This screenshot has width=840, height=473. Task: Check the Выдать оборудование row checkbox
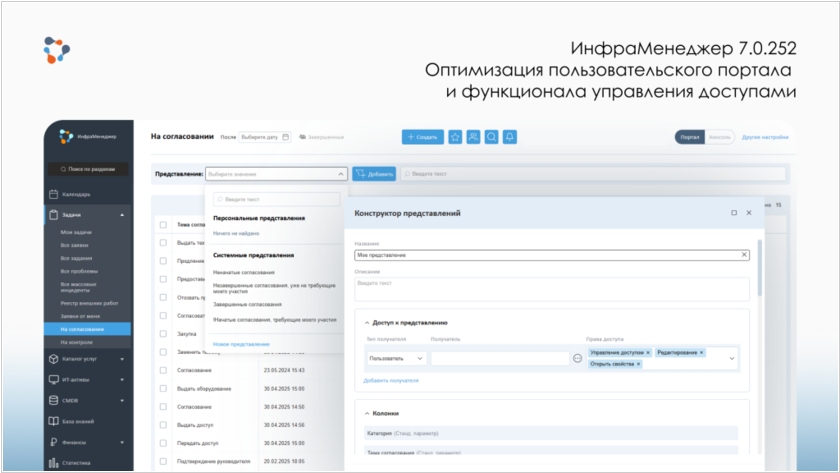(x=163, y=388)
